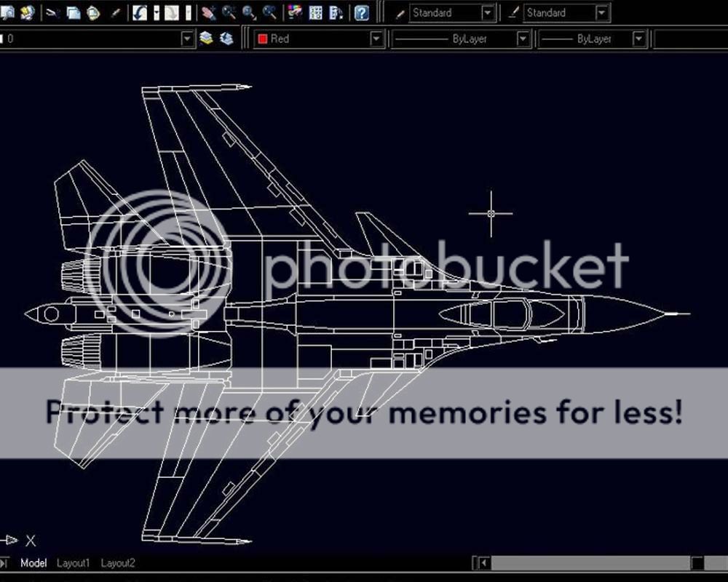Expand the Red color control dropdown
This screenshot has width=728, height=582.
[x=376, y=39]
